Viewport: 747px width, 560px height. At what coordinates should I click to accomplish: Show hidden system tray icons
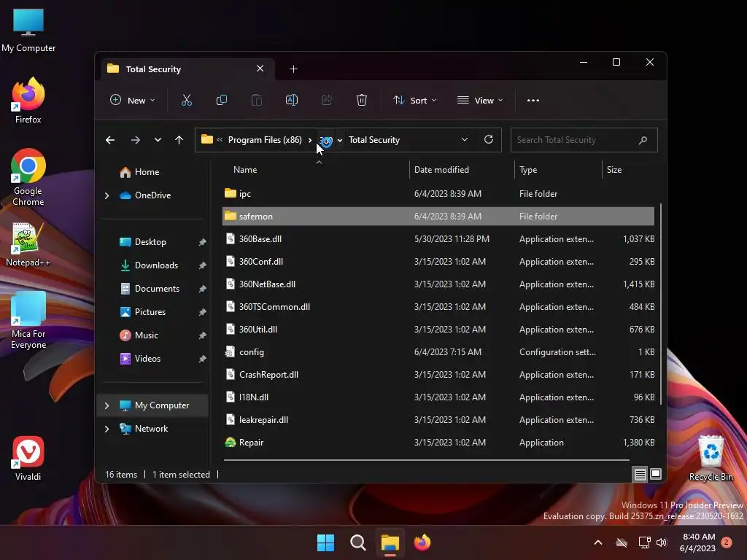coord(598,542)
